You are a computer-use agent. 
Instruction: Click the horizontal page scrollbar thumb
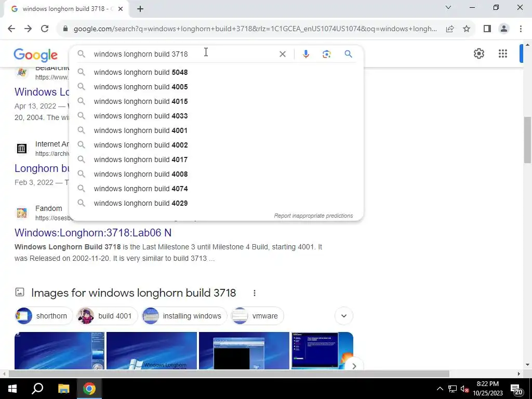[x=229, y=374]
